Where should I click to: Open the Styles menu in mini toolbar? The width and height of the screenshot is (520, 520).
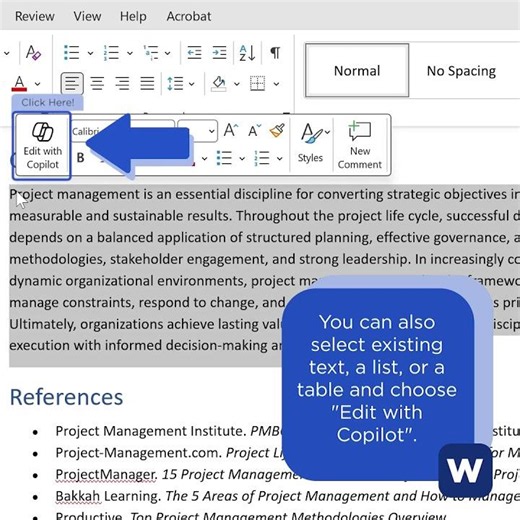tap(311, 143)
